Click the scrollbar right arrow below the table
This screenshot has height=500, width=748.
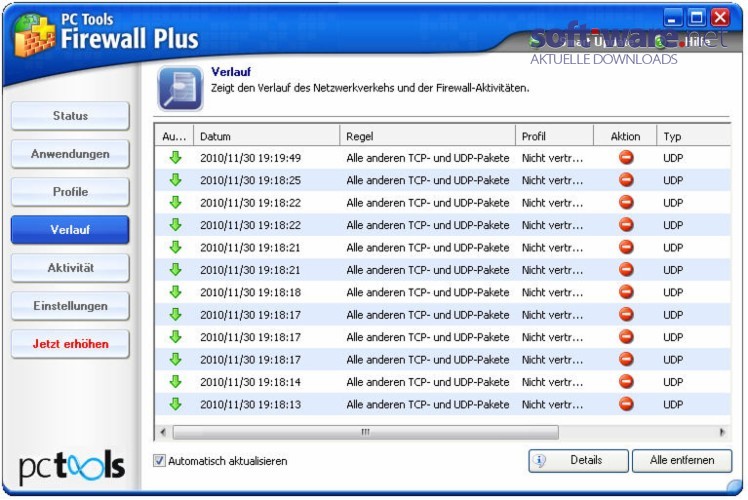click(x=722, y=432)
